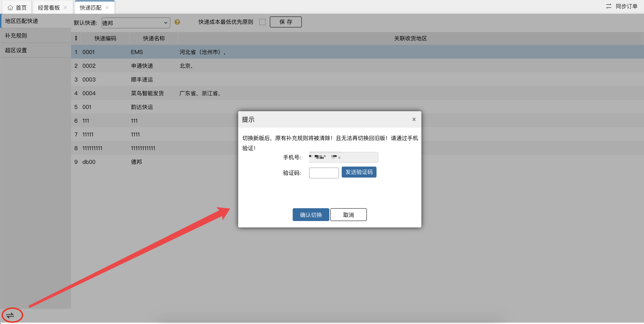Select the 顺丰速运 row
Image resolution: width=644 pixels, height=324 pixels.
click(357, 79)
